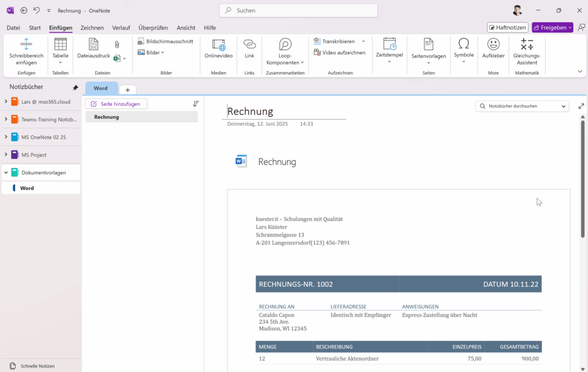Switch to the Start tab
588x372 pixels.
point(35,28)
